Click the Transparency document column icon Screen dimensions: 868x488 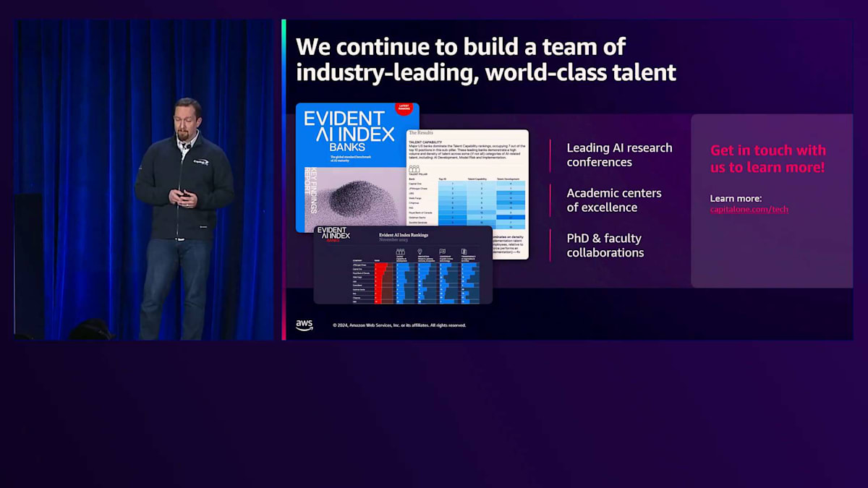click(464, 252)
